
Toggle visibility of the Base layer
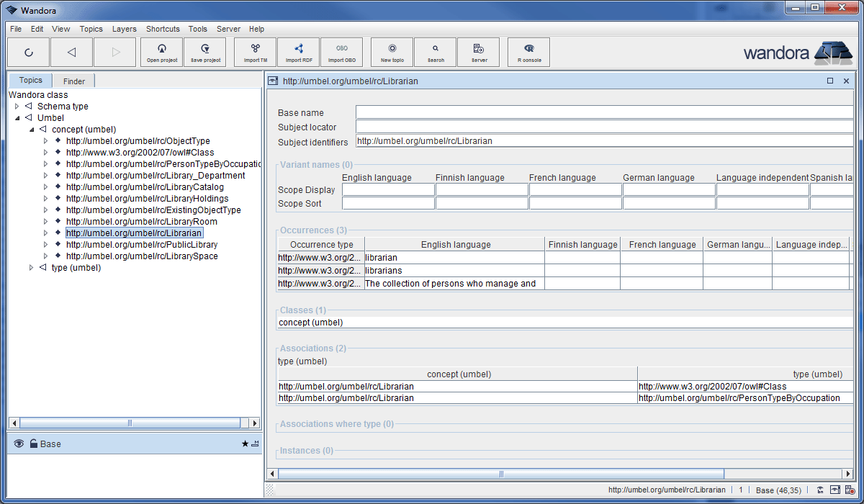(x=18, y=444)
